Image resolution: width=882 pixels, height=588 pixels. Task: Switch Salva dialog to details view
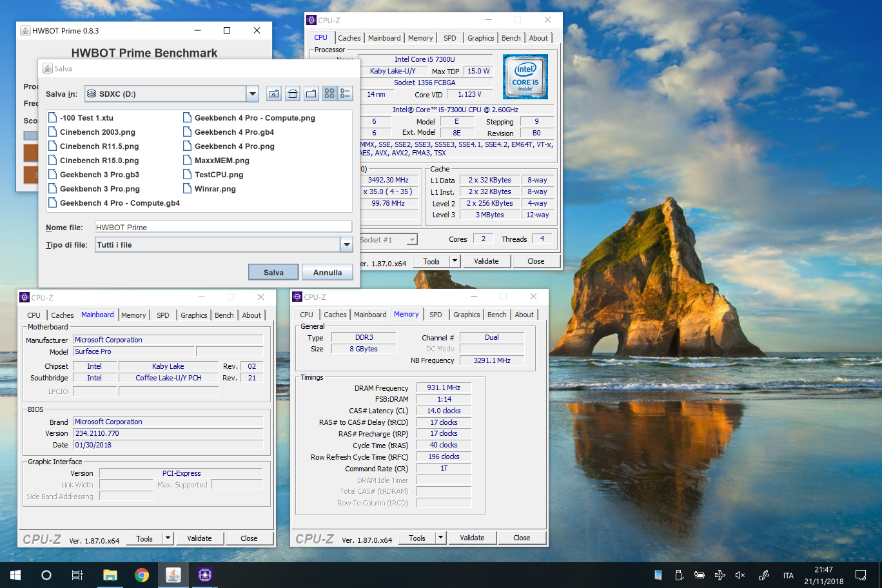[x=345, y=93]
